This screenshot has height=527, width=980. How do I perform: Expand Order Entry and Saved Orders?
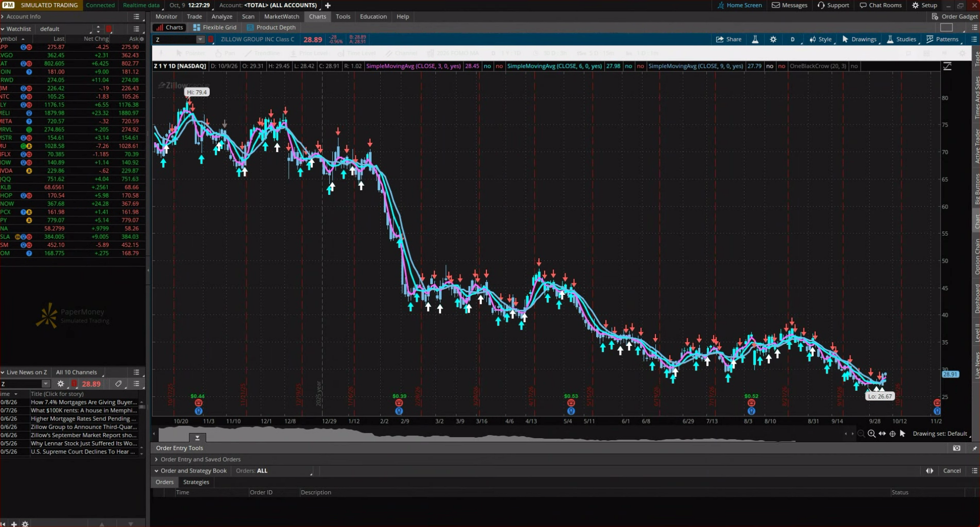tap(156, 459)
